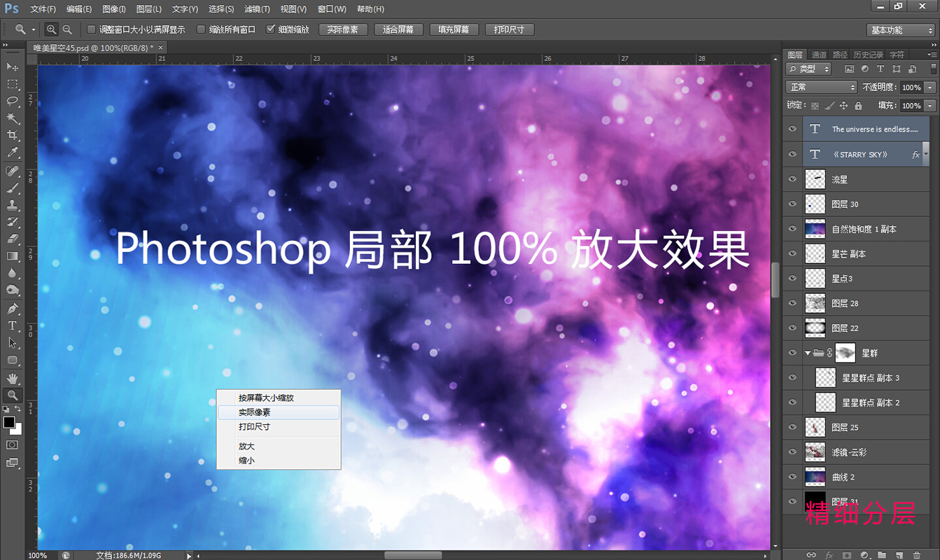Click the 打印尺寸 button
The image size is (940, 560).
[510, 29]
